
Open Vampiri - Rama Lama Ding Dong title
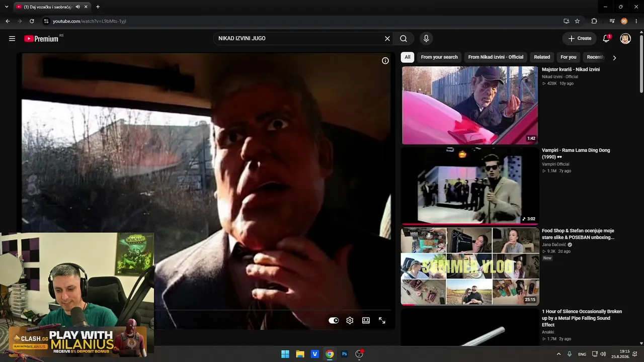[576, 153]
